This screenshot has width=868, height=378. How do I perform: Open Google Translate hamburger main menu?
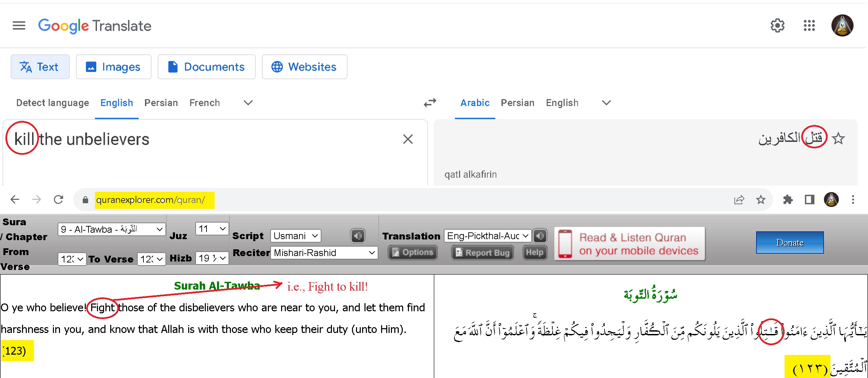click(x=19, y=25)
